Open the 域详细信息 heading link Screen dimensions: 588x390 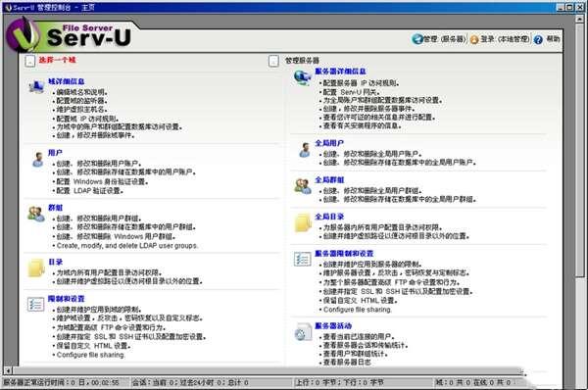[x=66, y=81]
